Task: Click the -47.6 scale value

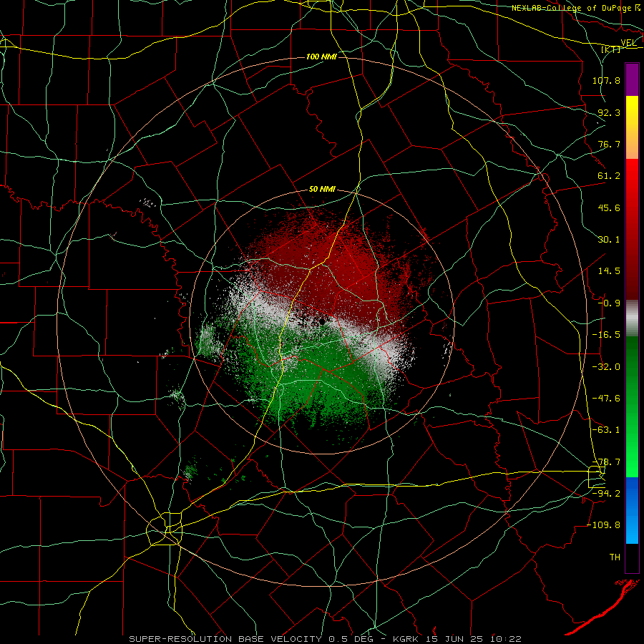Action: [606, 399]
